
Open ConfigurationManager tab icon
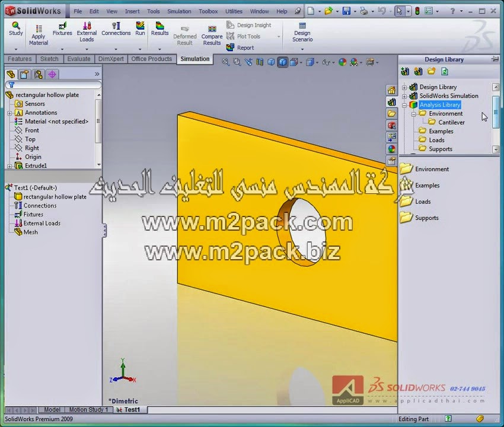coord(39,75)
